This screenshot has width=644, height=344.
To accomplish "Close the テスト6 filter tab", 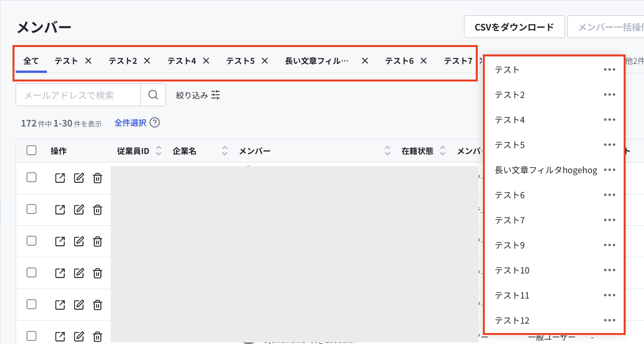I will pos(424,61).
